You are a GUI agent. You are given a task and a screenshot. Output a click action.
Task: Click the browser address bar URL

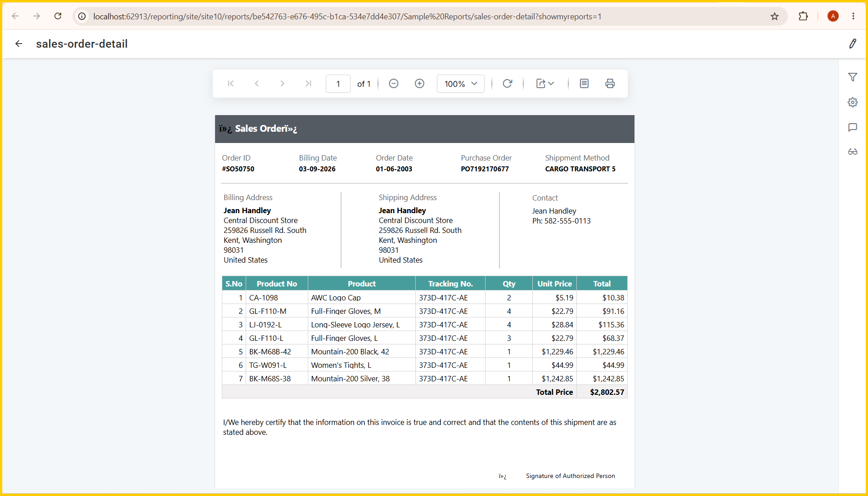click(x=347, y=17)
